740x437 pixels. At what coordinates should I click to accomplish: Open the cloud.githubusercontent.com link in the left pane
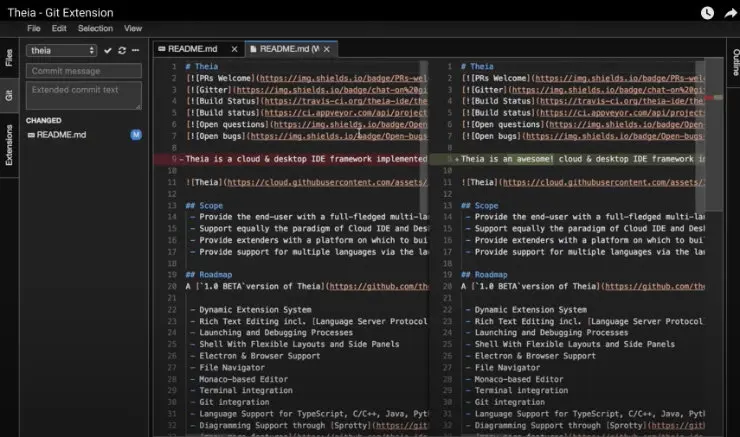pos(328,182)
